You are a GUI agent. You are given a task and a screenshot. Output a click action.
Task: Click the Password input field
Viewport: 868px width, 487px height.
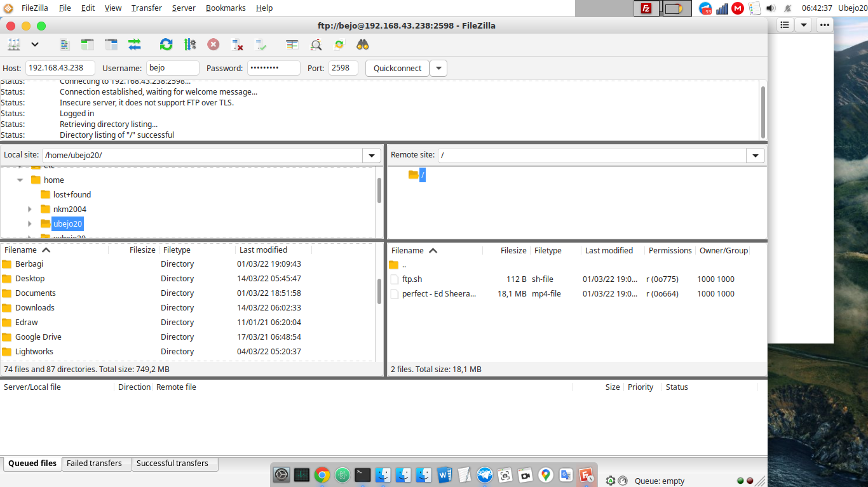click(x=274, y=68)
